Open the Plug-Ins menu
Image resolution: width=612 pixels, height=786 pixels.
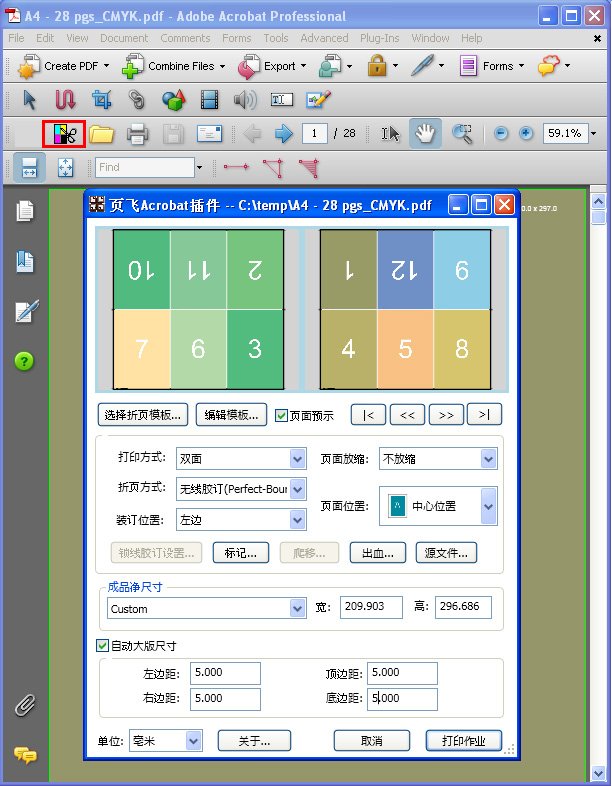point(379,38)
